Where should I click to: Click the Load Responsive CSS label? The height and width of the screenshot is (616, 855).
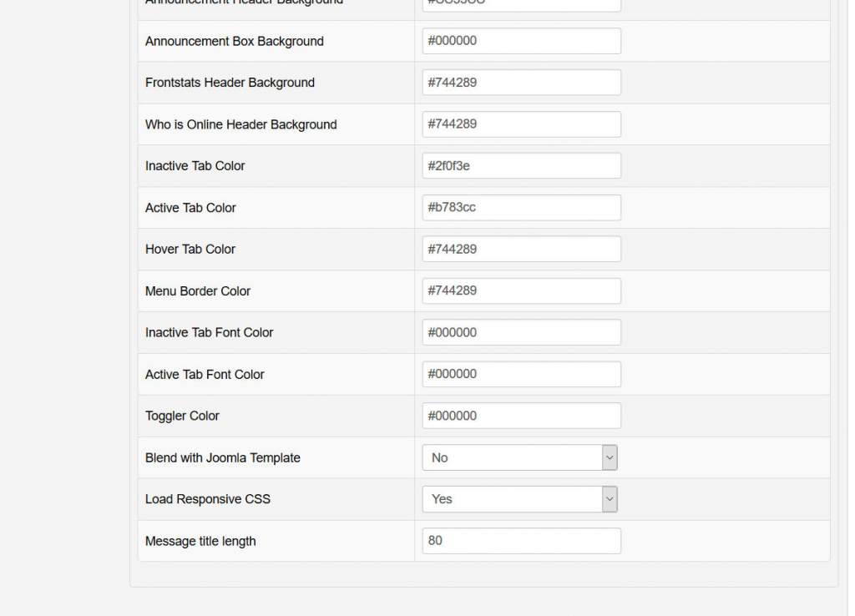coord(208,499)
